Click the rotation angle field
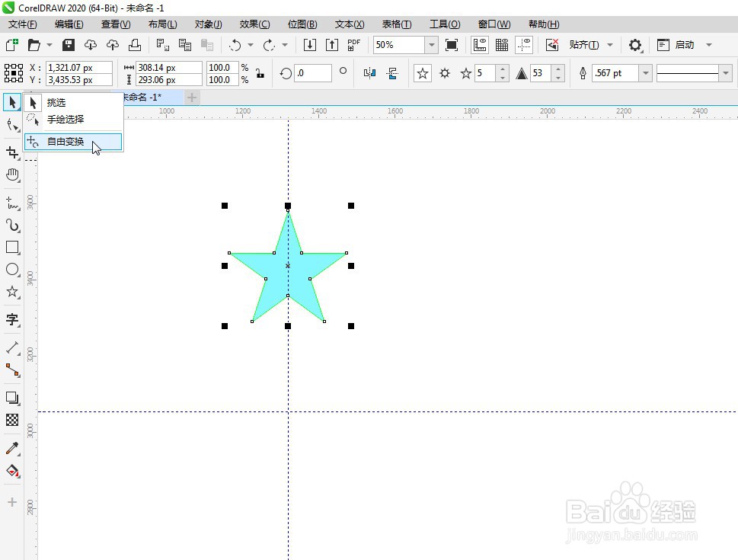738x560 pixels. 312,73
